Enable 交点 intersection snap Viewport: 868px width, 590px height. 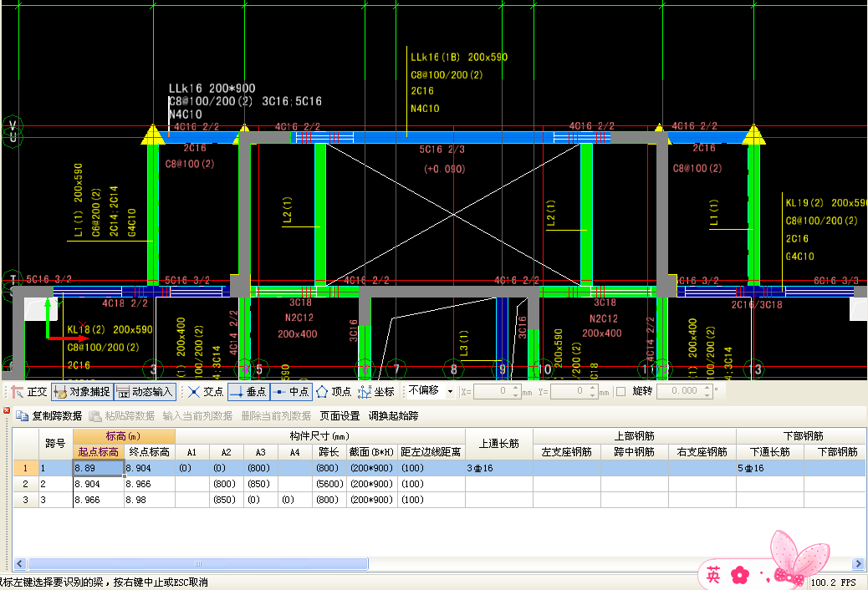(206, 392)
